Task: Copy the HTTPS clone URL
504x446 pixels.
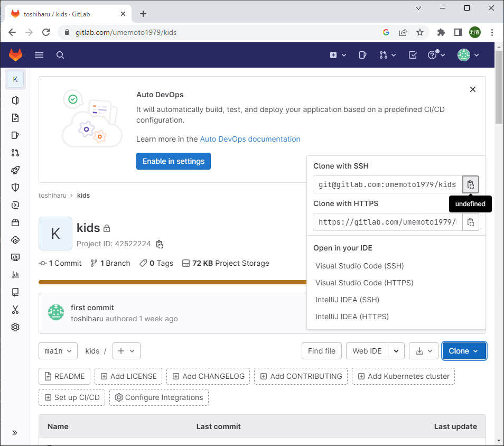Action: [x=471, y=222]
